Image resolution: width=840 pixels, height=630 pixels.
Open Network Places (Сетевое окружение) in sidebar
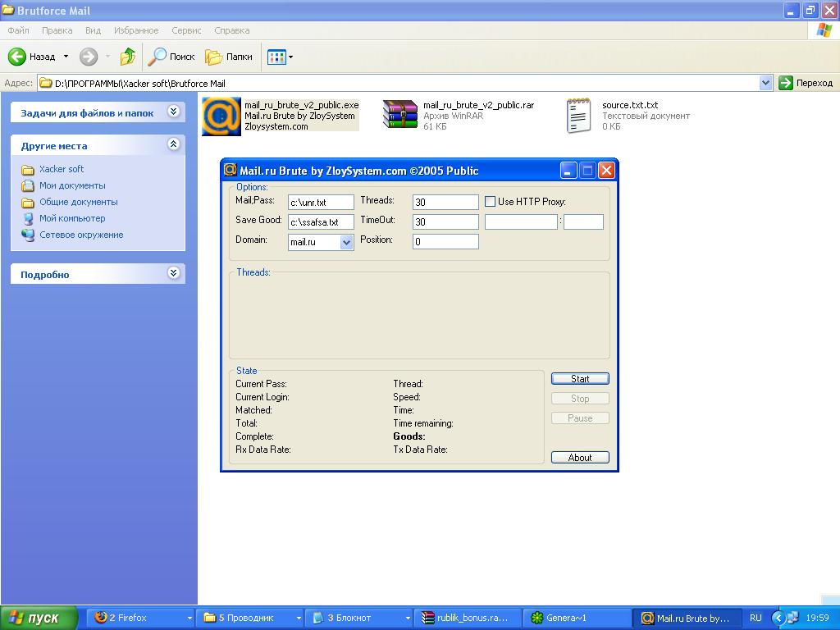[x=81, y=235]
